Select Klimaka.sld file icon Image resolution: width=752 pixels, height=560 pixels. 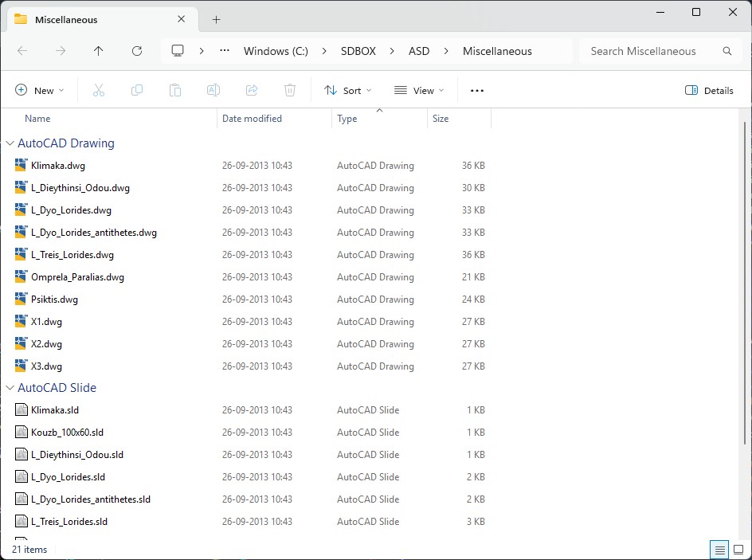[21, 410]
